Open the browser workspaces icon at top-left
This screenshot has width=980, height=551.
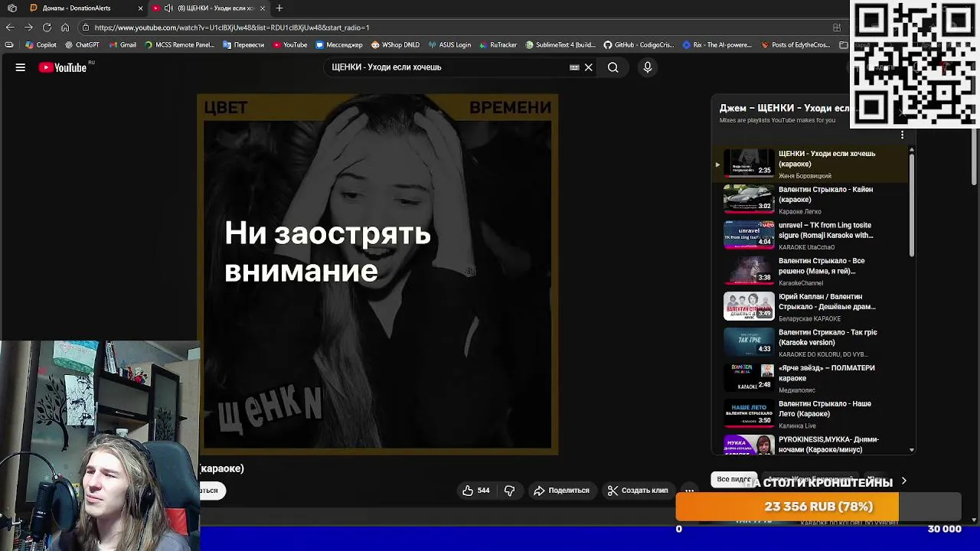(11, 8)
